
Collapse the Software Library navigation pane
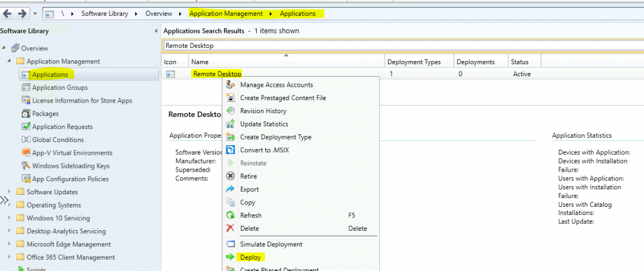(156, 31)
